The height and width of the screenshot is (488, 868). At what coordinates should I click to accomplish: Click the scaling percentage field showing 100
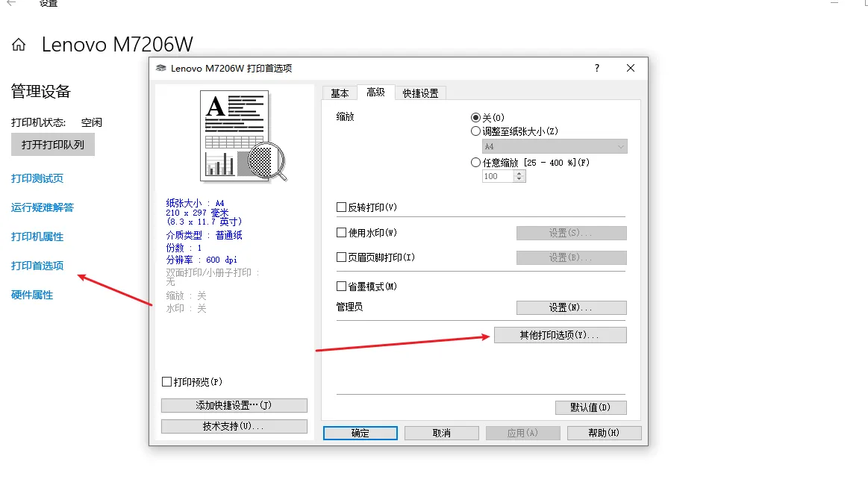[x=499, y=177]
